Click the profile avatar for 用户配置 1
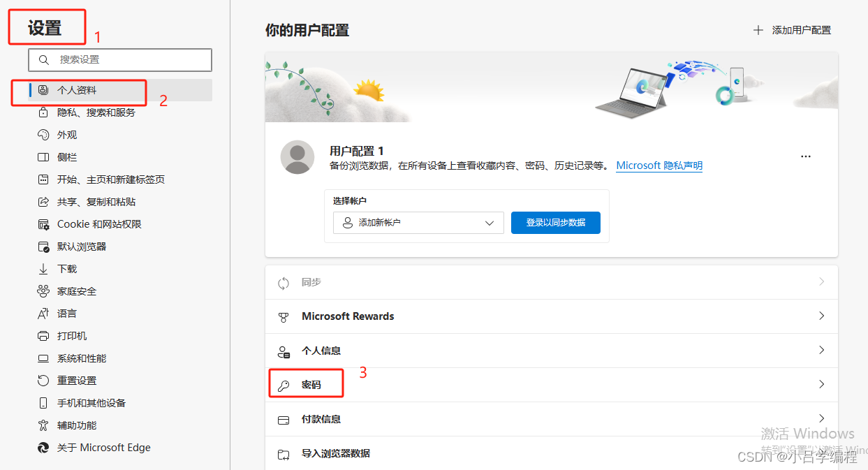 tap(297, 156)
